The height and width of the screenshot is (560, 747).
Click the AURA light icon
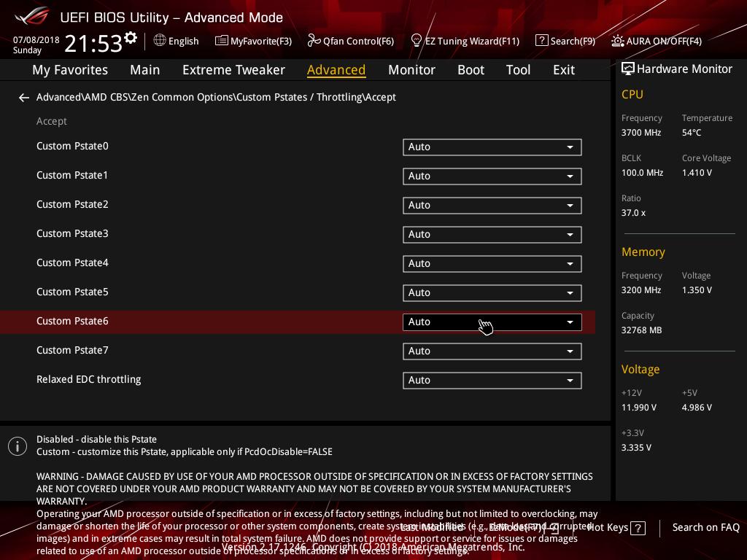[x=617, y=41]
